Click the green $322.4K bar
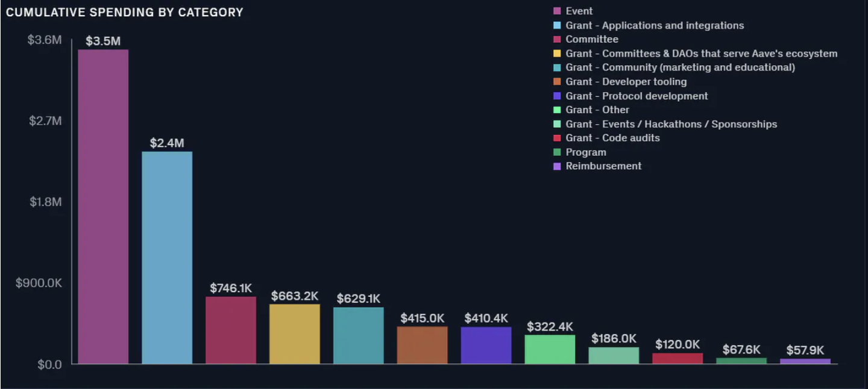 pyautogui.click(x=550, y=349)
